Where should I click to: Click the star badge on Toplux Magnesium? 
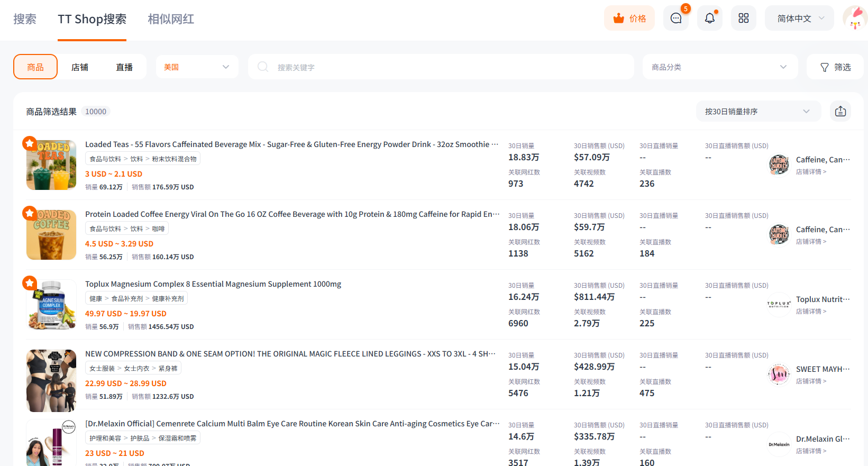pos(30,283)
